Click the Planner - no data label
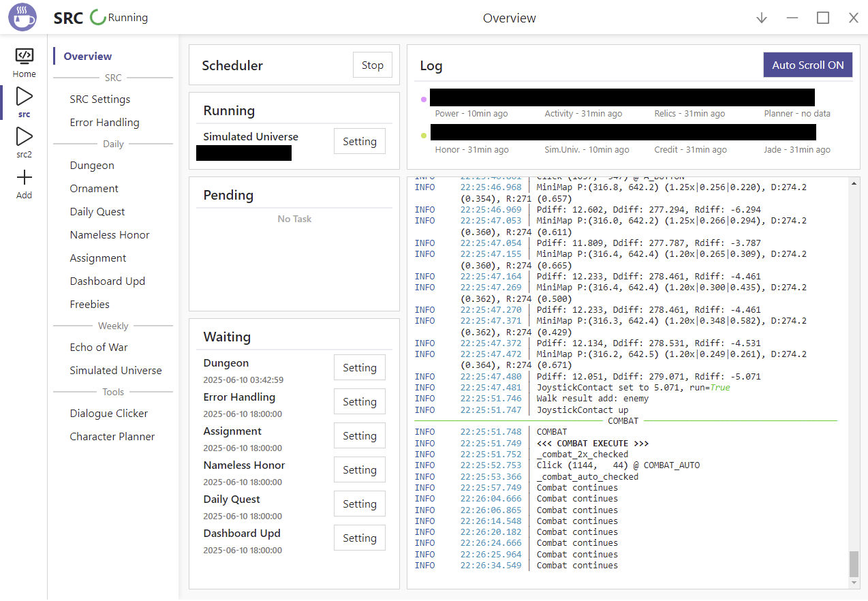The height and width of the screenshot is (601, 868). tap(797, 114)
